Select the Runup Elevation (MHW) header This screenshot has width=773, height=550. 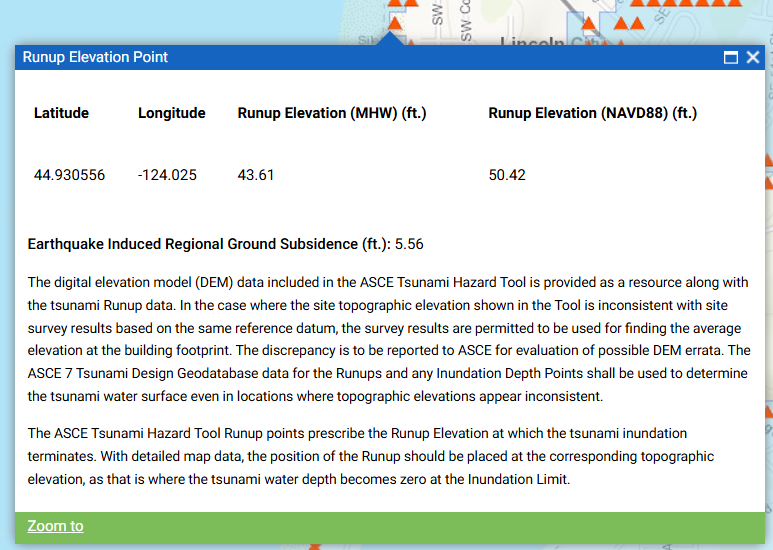click(x=332, y=113)
